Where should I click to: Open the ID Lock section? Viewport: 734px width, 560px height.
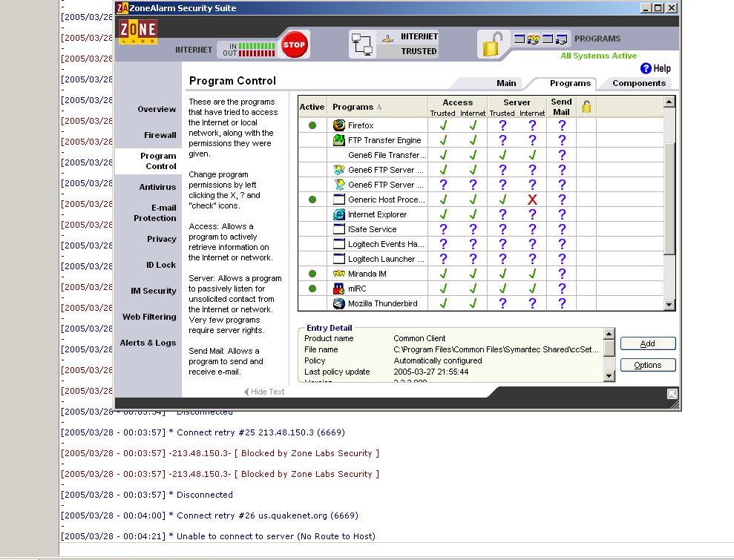coord(161,265)
